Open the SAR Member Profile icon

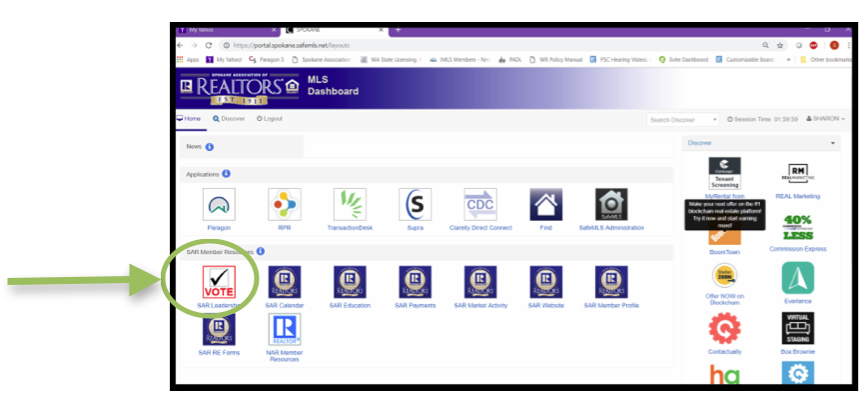pyautogui.click(x=611, y=282)
